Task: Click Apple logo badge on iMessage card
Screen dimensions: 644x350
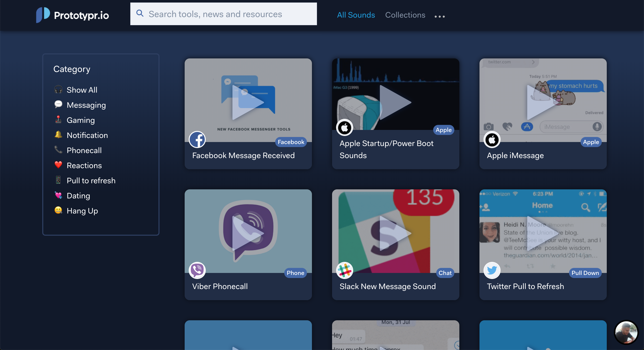Action: click(x=492, y=140)
